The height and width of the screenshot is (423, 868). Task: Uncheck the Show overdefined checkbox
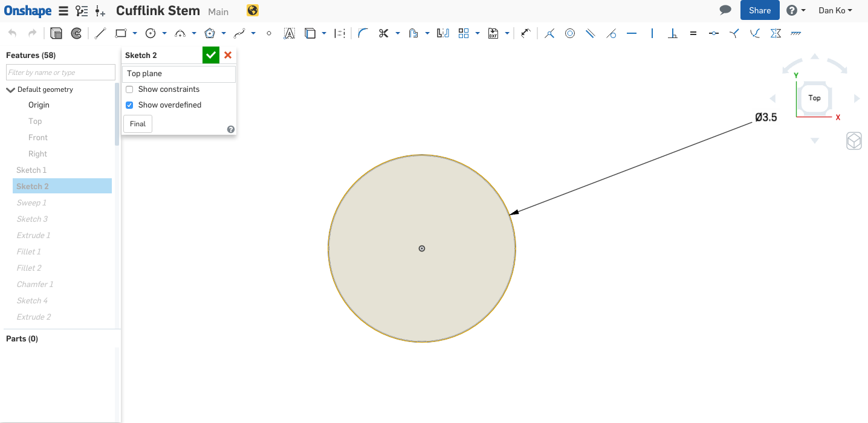[x=129, y=105]
